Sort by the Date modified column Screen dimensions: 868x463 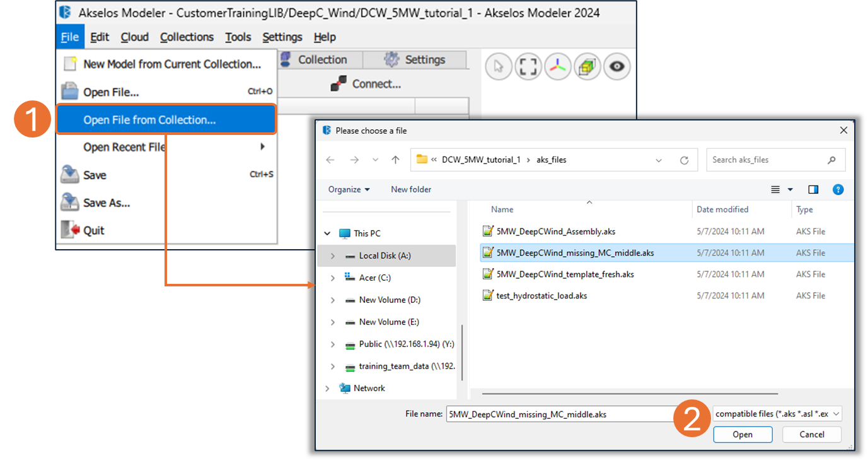click(x=722, y=209)
